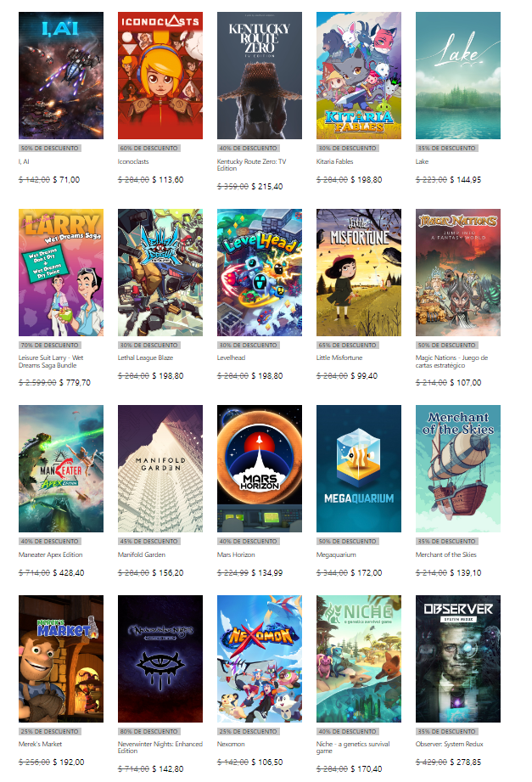
Task: Select the Iconoclasts cover art
Action: 160,76
